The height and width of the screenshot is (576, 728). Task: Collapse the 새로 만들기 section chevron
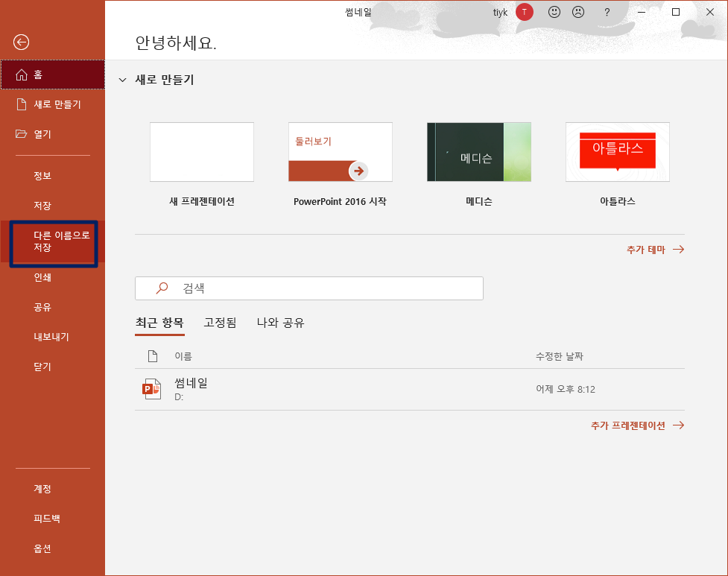tap(122, 80)
